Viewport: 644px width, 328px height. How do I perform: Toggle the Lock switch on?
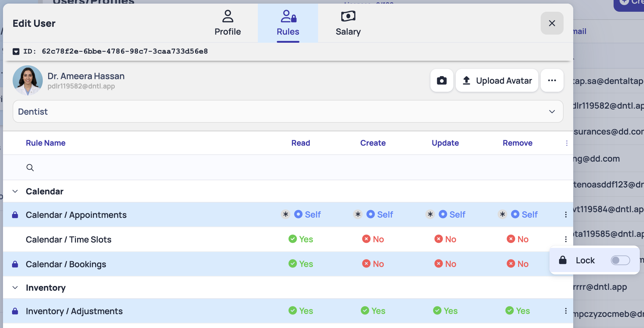(620, 260)
